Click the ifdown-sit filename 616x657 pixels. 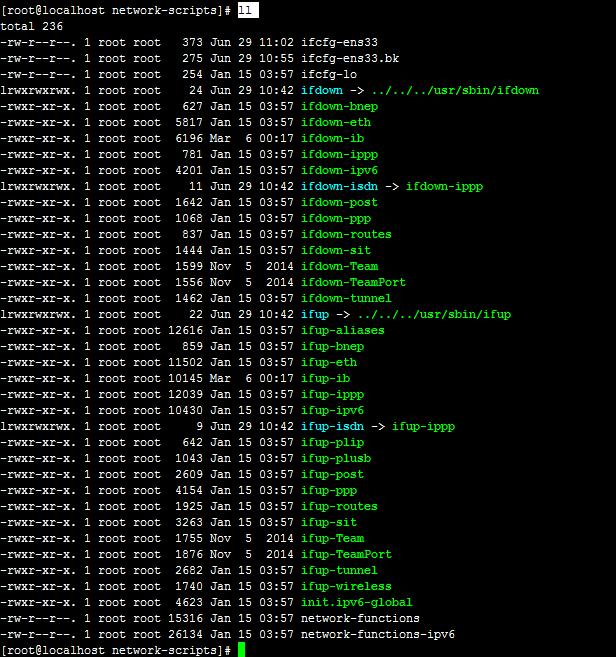click(336, 250)
